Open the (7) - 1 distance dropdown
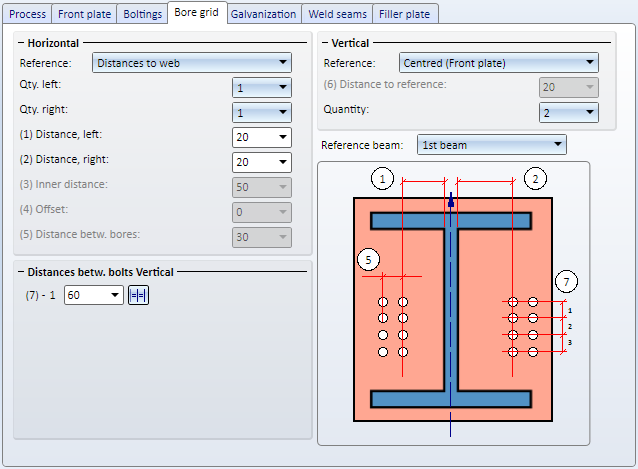 point(94,295)
